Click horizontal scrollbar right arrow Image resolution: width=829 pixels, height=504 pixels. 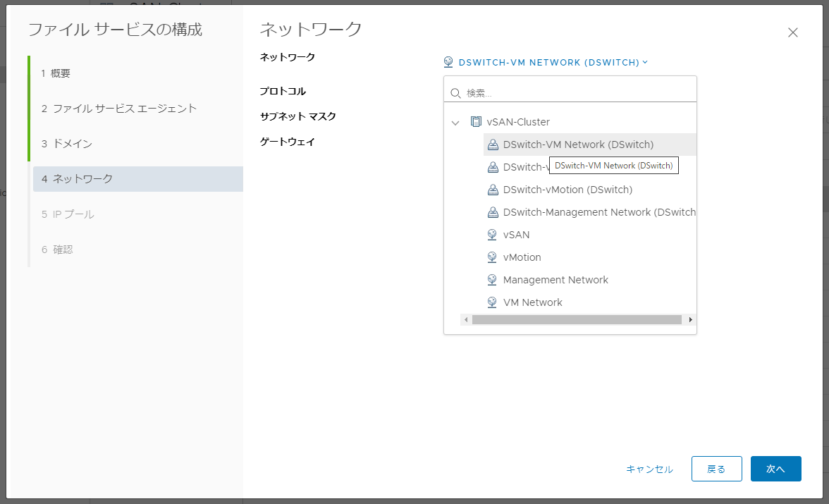tap(691, 319)
